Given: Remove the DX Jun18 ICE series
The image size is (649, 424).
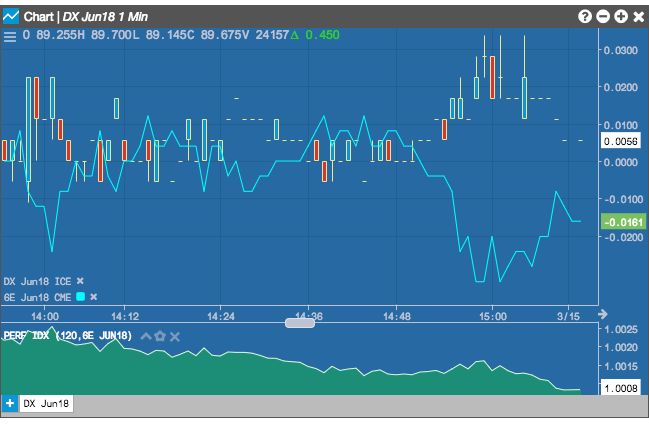Looking at the screenshot, I should click(x=80, y=281).
